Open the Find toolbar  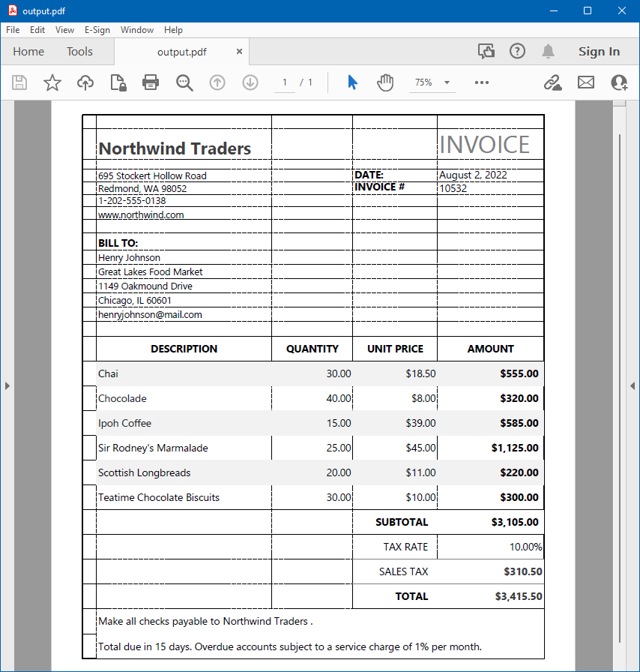[184, 82]
